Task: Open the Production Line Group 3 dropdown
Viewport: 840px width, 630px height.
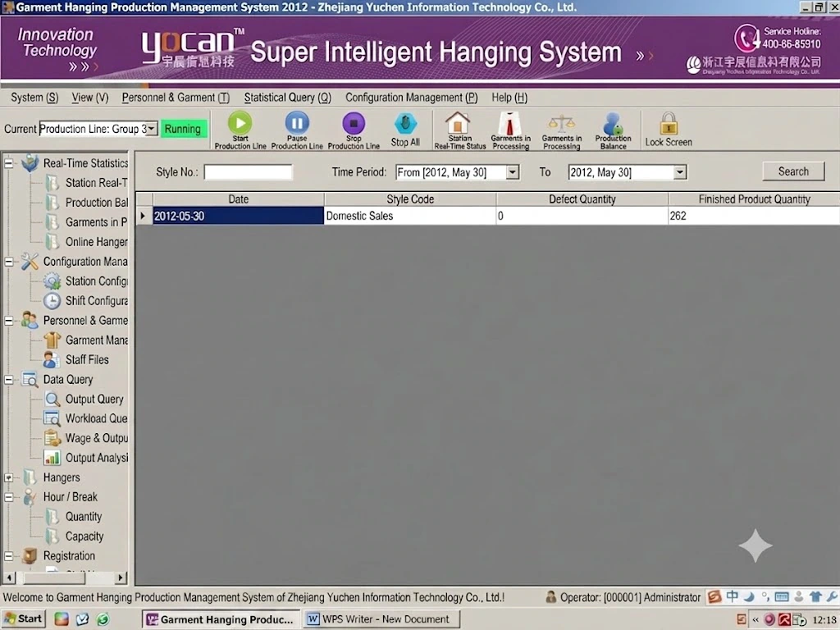Action: (x=152, y=129)
